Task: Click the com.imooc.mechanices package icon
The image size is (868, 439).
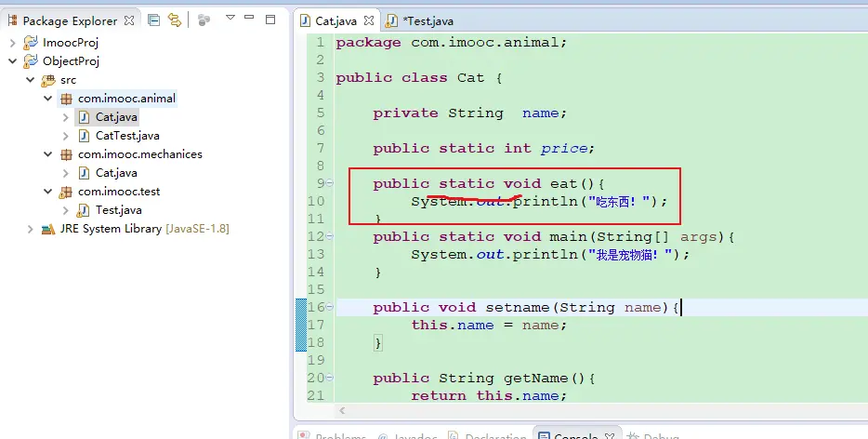Action: click(66, 154)
